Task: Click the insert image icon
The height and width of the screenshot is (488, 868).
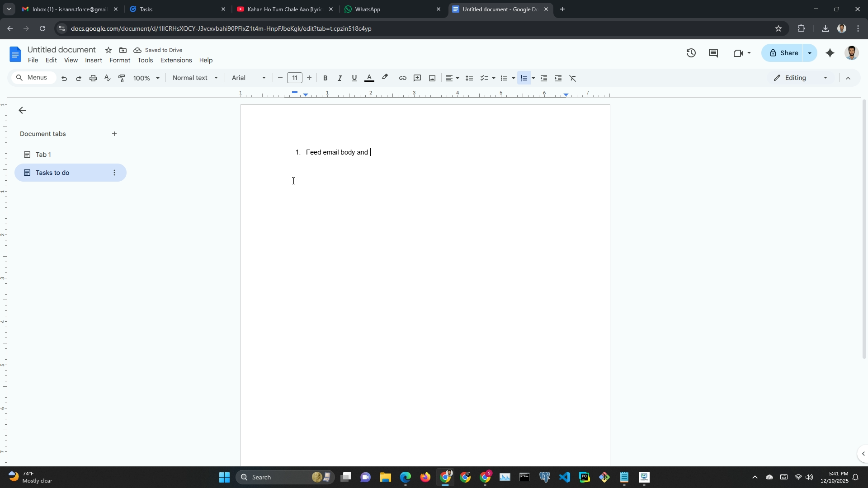Action: [432, 78]
